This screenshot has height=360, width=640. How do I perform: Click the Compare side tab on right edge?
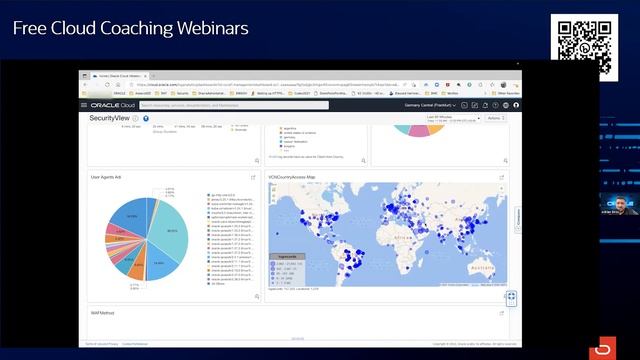[x=518, y=220]
